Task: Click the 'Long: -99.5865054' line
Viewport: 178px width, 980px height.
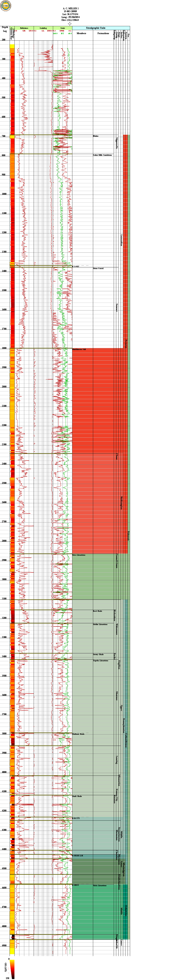Action: 71,18
